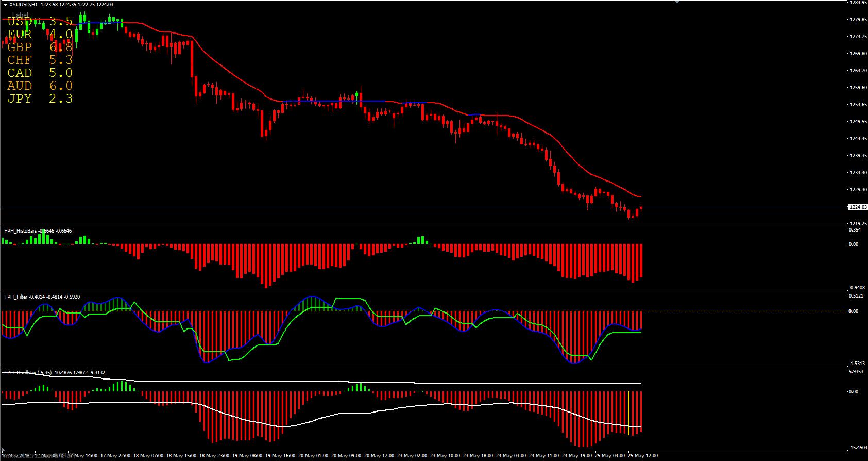Click the GBP 6.8 strength reading
Viewport: 868px width, 461px height.
(40, 47)
